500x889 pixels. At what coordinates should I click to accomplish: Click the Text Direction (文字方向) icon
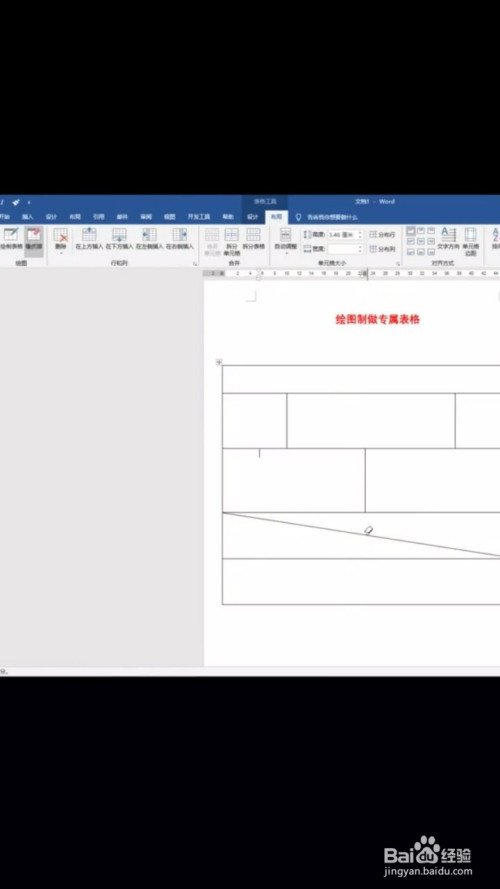448,239
